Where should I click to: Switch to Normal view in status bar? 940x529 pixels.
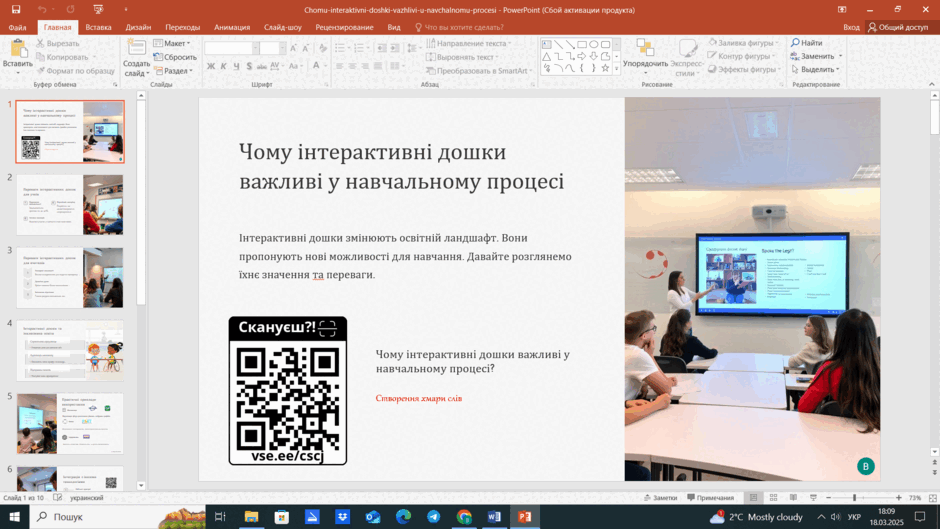[754, 498]
